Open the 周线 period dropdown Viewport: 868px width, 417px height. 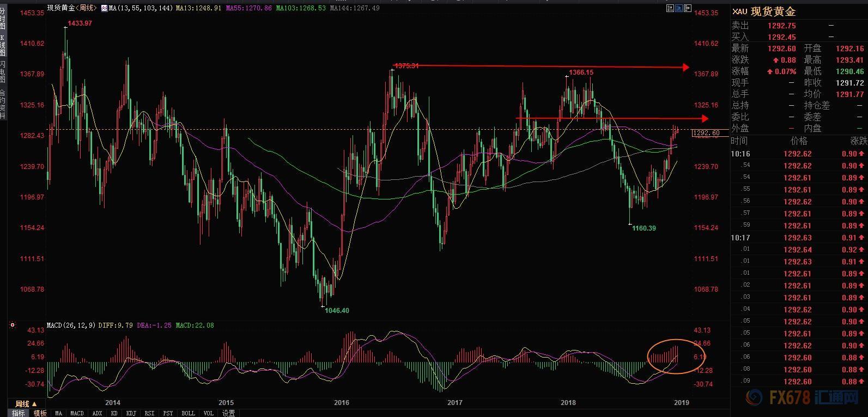point(25,404)
